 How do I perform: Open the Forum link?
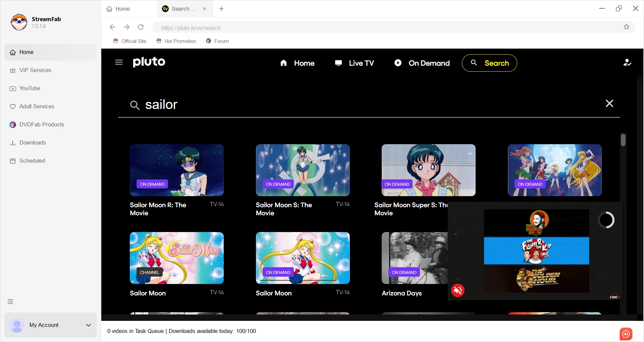(217, 41)
